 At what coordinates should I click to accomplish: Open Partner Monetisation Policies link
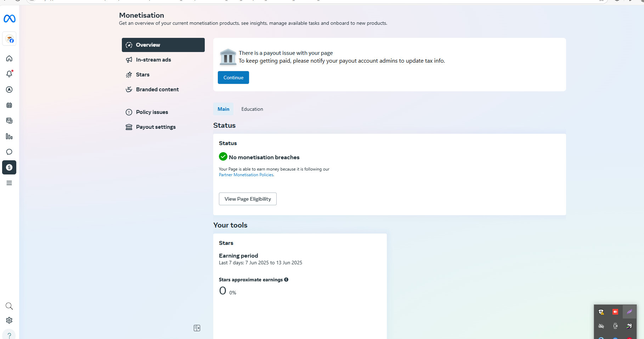pyautogui.click(x=246, y=175)
